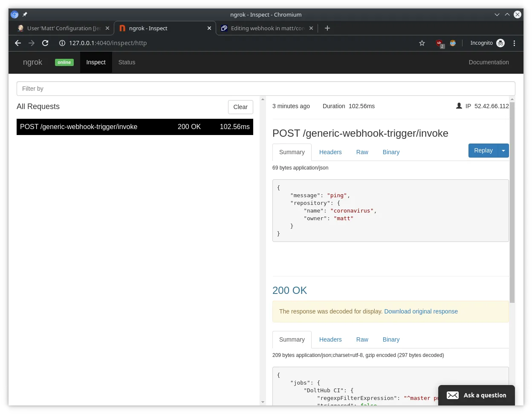Open Chromium three-dot menu
This screenshot has width=532, height=414.
click(x=515, y=43)
